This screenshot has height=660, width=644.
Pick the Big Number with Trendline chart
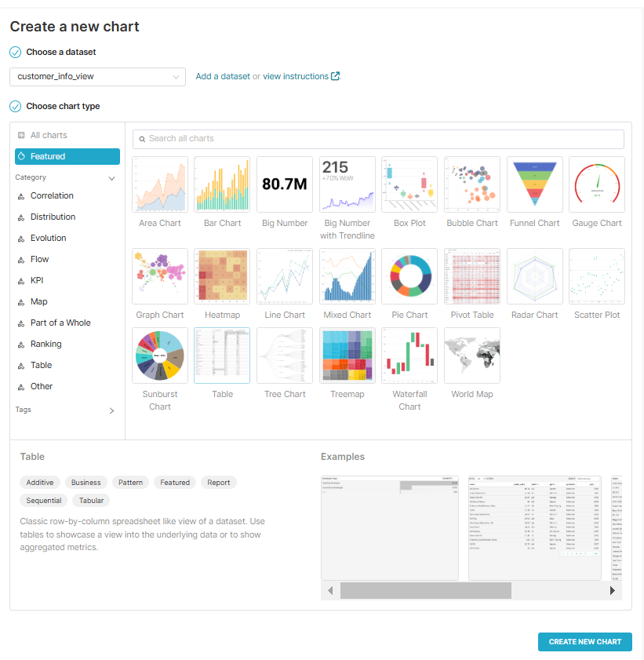347,184
